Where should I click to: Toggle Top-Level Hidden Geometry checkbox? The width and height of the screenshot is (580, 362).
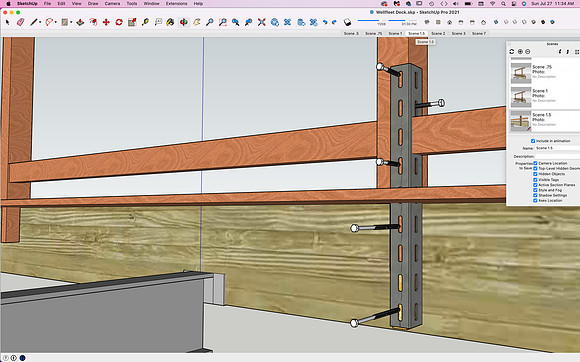tap(535, 168)
